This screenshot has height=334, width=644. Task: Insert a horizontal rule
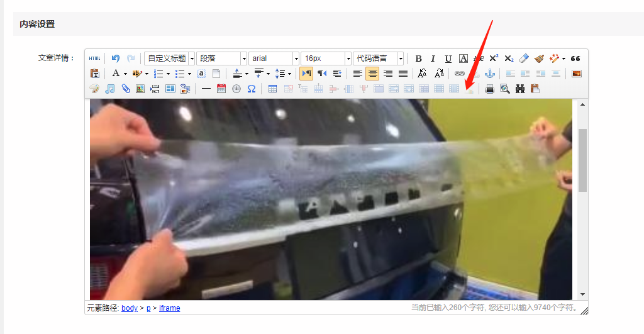pyautogui.click(x=206, y=89)
